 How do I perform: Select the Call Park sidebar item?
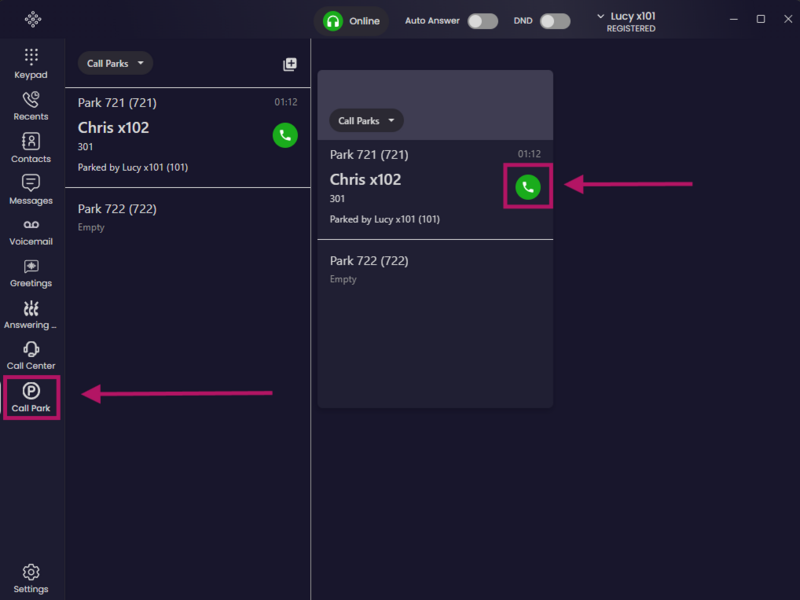pos(31,397)
